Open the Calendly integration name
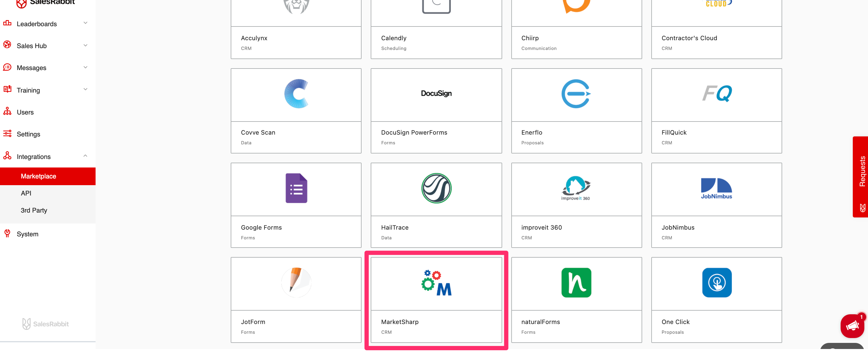This screenshot has height=363, width=868. coord(394,38)
